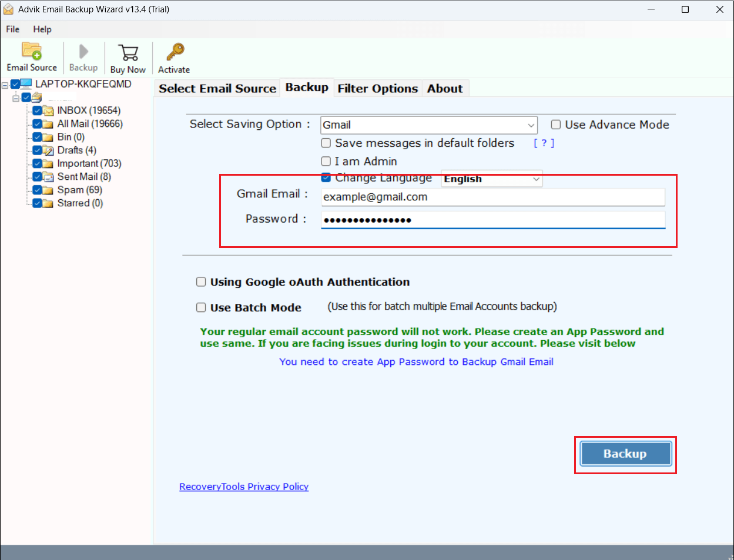Open the File menu
Viewport: 734px width, 560px height.
[13, 29]
